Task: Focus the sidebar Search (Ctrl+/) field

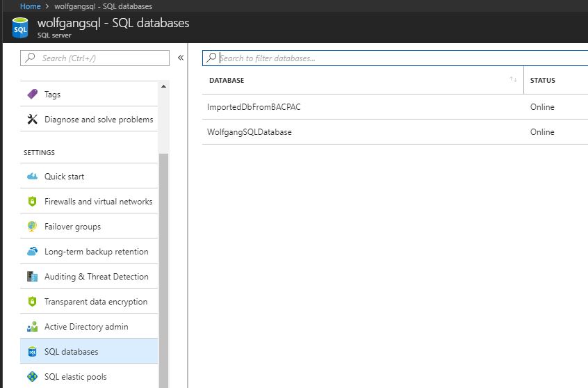Action: pos(95,58)
